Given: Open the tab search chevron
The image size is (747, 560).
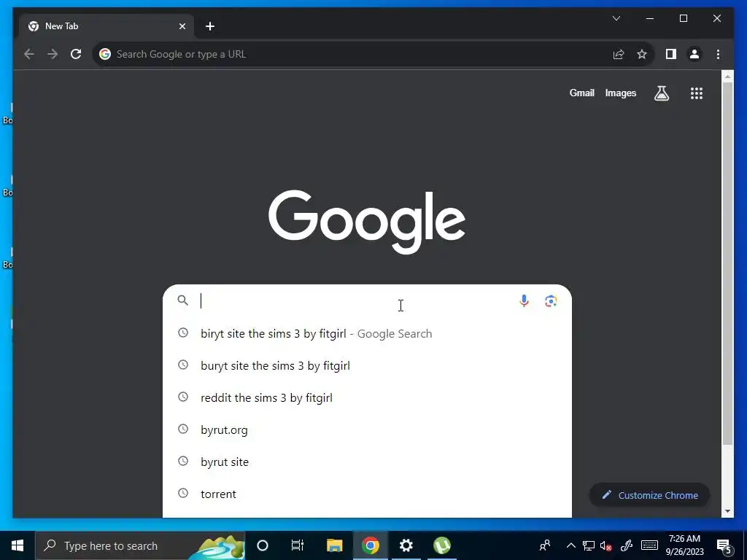Looking at the screenshot, I should point(616,18).
